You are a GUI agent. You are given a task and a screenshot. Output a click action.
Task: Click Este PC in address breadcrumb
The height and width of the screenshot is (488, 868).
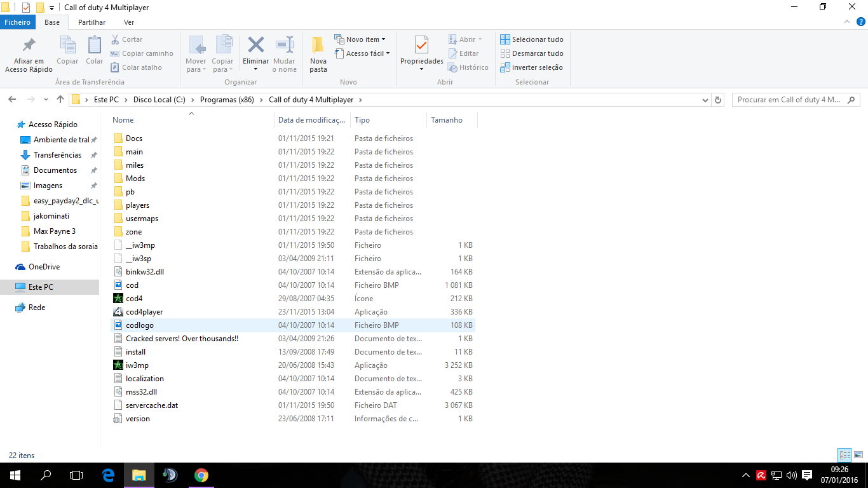point(106,100)
